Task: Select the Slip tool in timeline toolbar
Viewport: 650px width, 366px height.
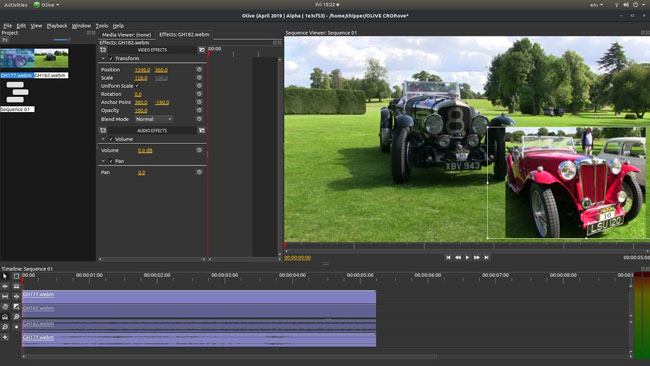Action: (x=5, y=296)
